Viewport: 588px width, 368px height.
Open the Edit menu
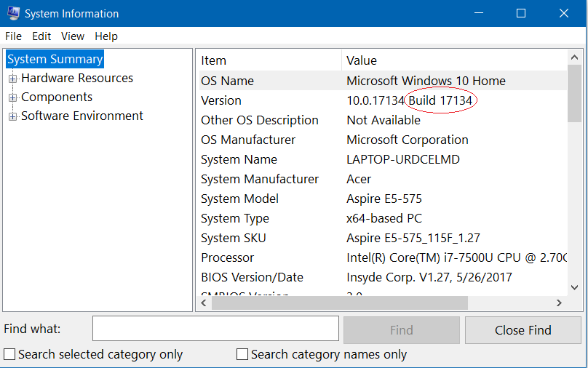tap(41, 36)
